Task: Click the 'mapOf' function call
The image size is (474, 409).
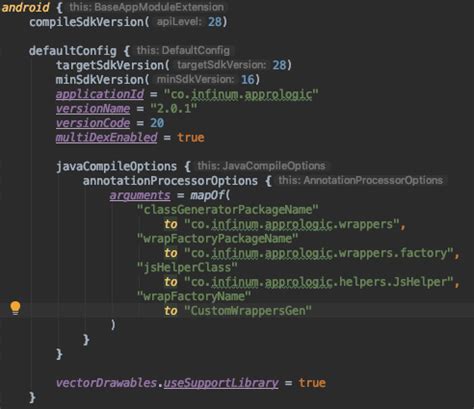Action: [x=207, y=195]
